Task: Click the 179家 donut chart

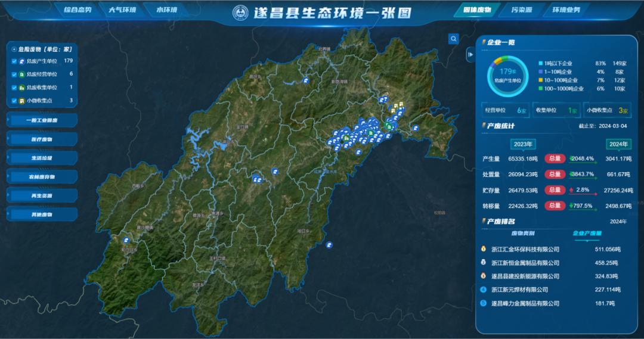Action: (x=507, y=76)
